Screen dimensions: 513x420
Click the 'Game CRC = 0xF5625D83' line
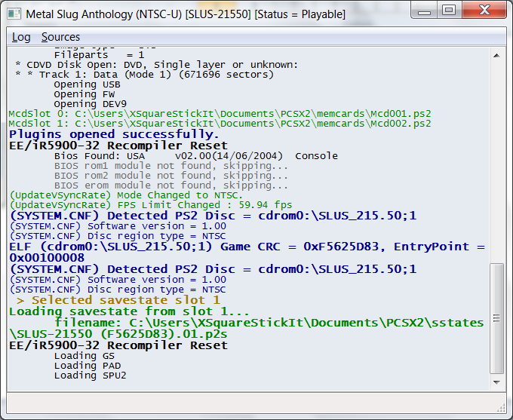tap(247, 247)
